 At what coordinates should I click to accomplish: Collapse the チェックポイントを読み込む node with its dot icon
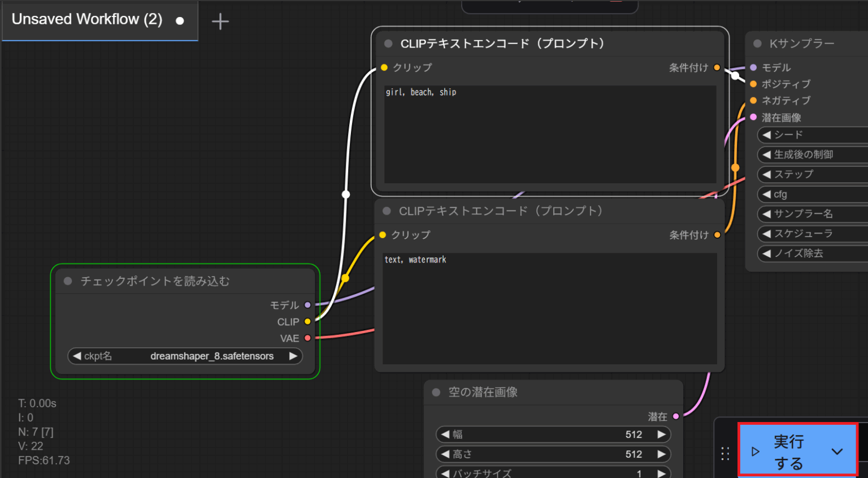click(68, 281)
